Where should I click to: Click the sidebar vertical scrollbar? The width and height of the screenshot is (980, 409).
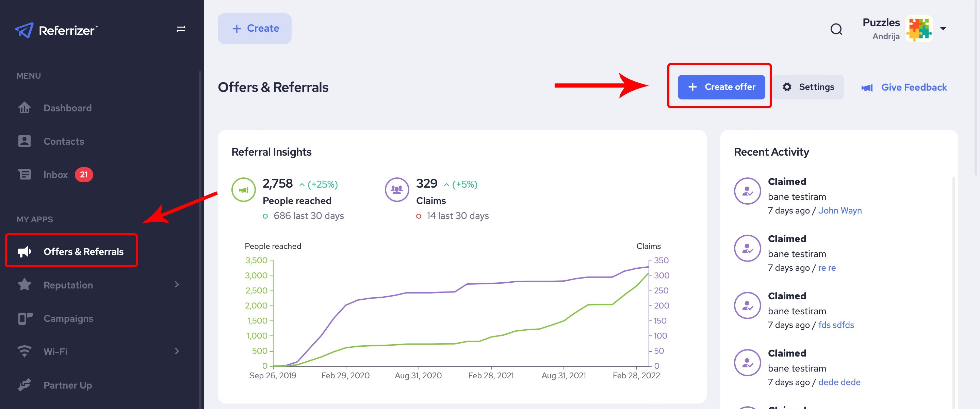coord(200,240)
